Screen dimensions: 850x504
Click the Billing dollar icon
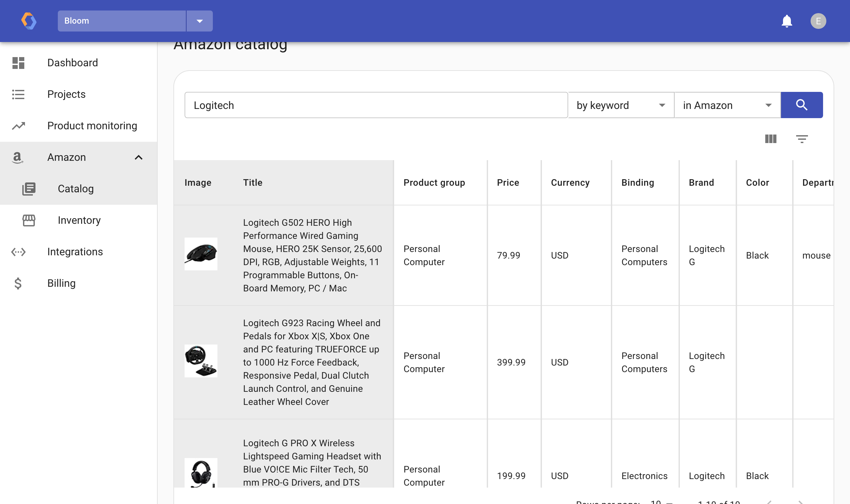(x=18, y=283)
